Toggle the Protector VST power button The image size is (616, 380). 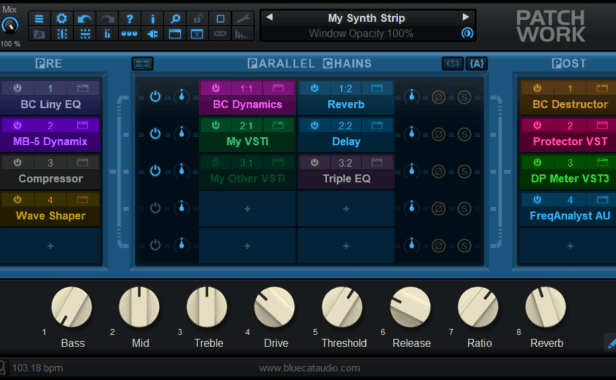(x=537, y=125)
